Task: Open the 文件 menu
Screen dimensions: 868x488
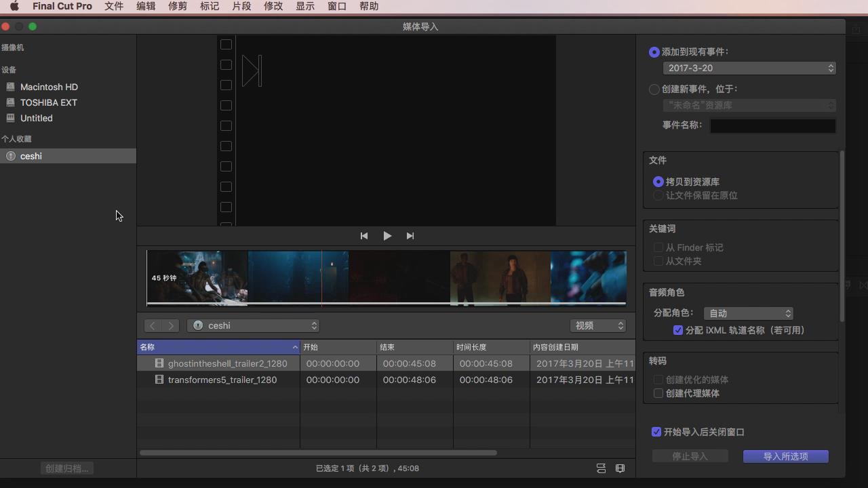Action: [114, 6]
